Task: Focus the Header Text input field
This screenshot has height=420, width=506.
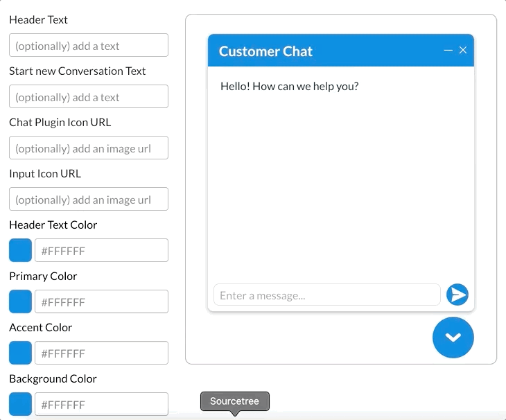Action: tap(89, 46)
